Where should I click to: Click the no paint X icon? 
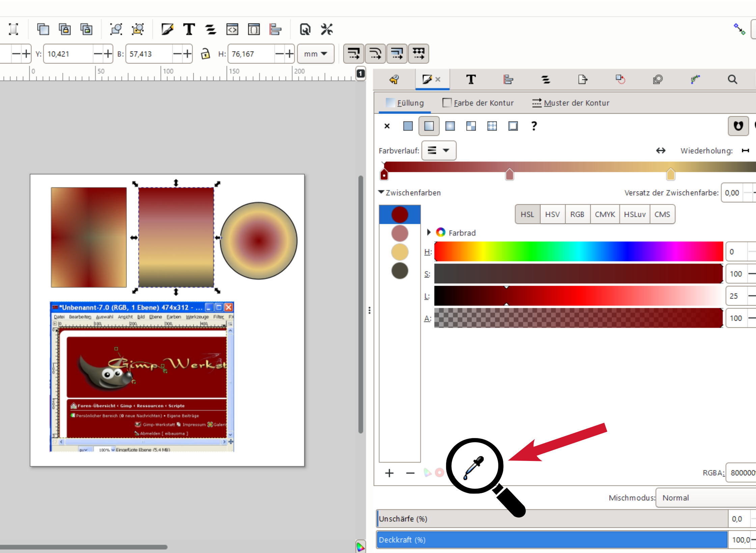tap(387, 126)
